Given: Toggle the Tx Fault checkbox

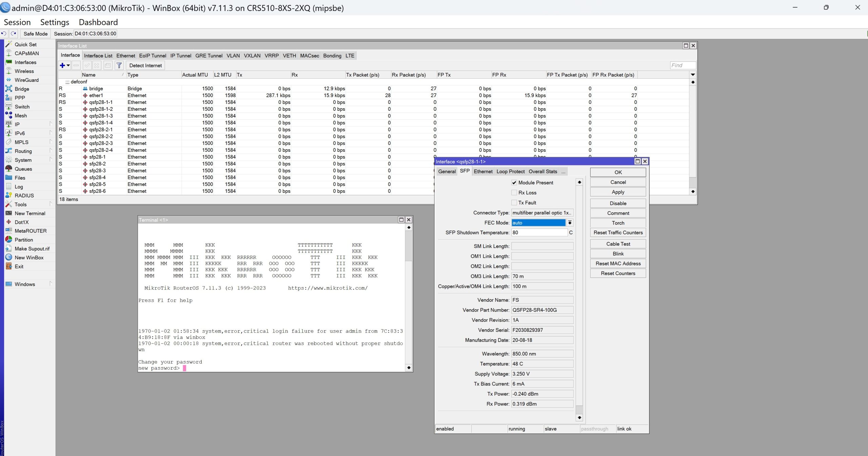Looking at the screenshot, I should coord(514,203).
